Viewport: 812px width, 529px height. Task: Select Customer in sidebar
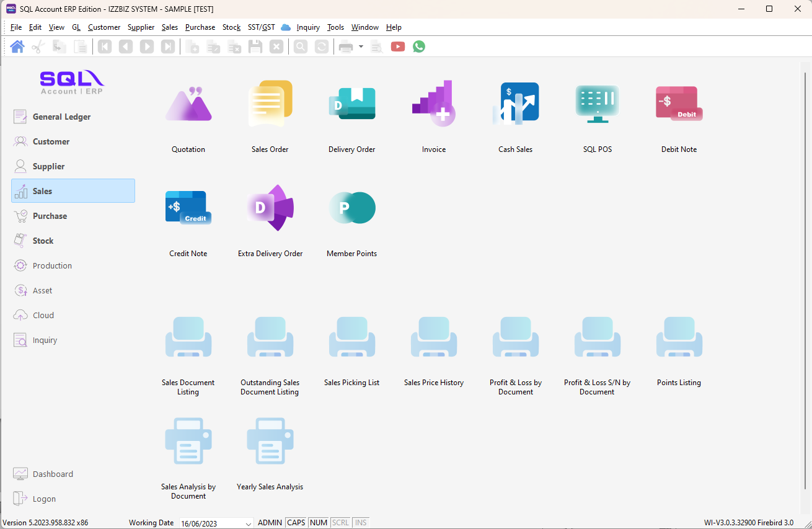[x=73, y=141]
